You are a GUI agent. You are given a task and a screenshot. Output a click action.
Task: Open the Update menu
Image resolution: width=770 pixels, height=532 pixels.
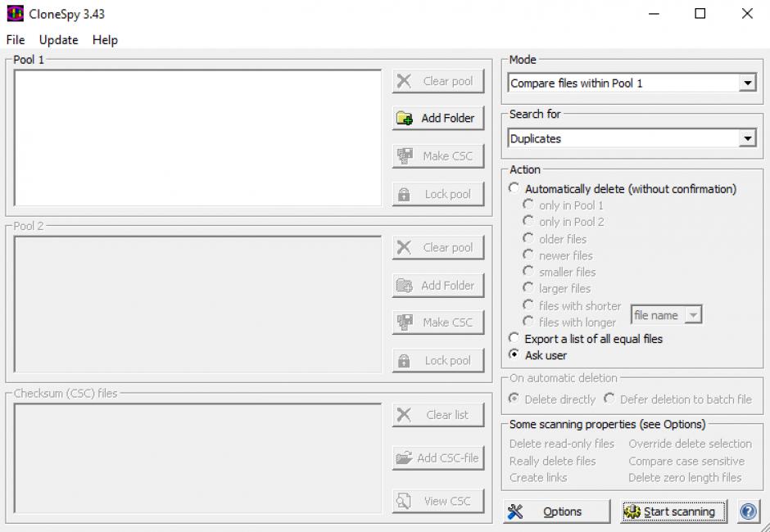(58, 40)
